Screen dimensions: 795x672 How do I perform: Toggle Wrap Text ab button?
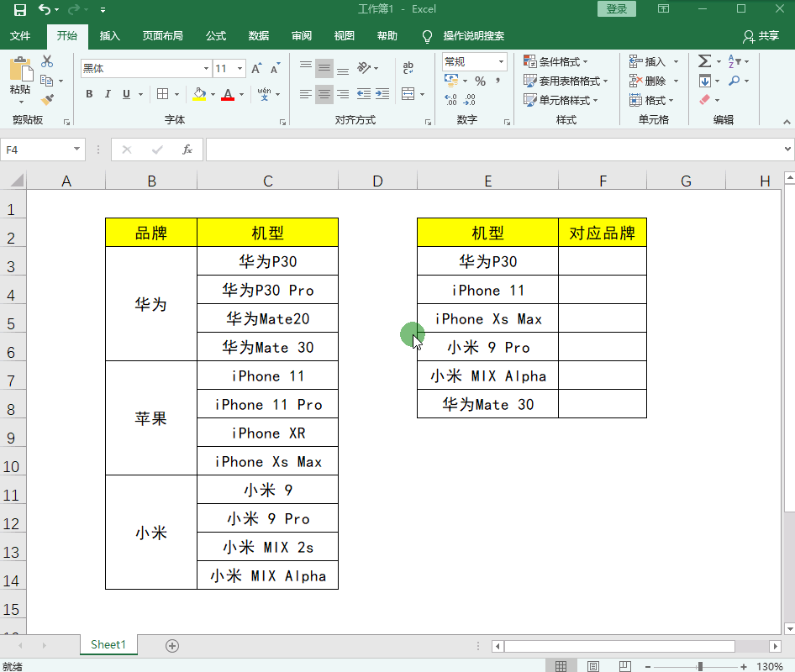408,67
